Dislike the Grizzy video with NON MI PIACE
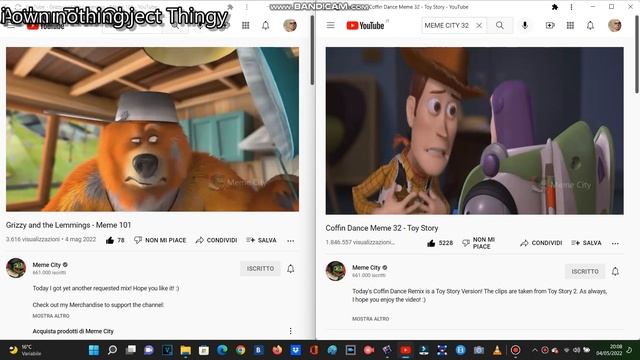The width and height of the screenshot is (640, 360). coord(160,240)
